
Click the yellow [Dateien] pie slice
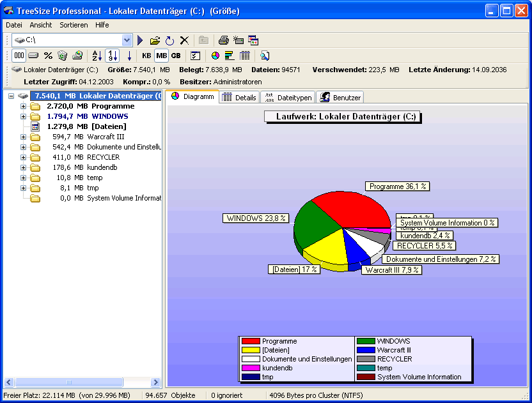[326, 249]
